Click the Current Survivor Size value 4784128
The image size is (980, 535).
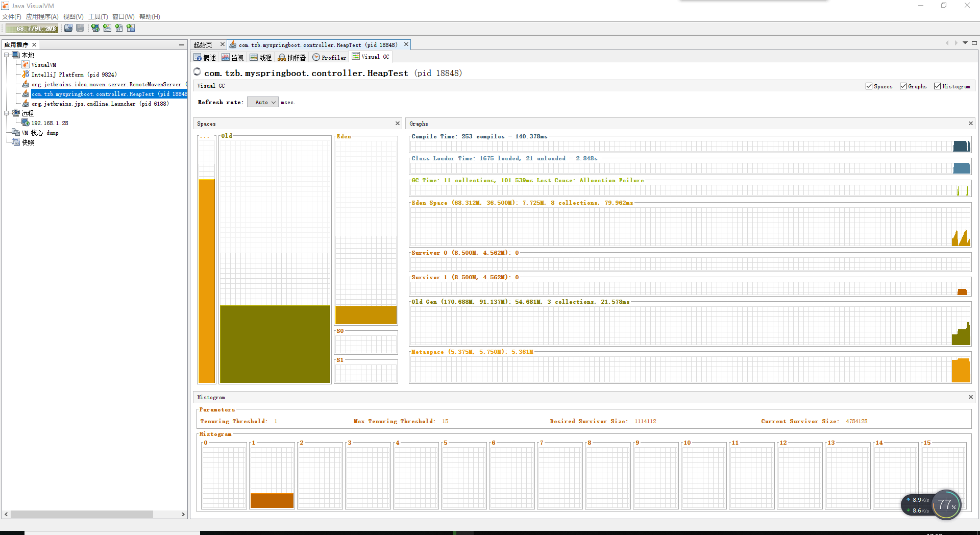856,421
